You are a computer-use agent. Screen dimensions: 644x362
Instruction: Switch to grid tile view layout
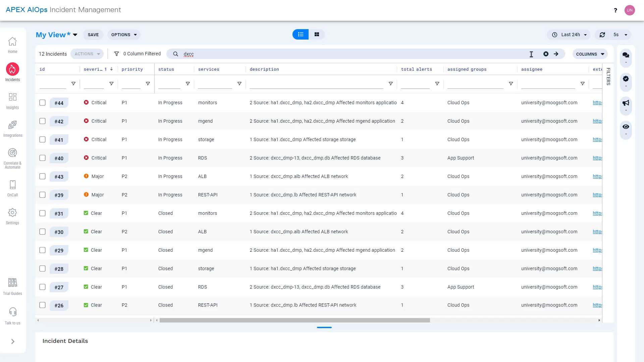[317, 35]
